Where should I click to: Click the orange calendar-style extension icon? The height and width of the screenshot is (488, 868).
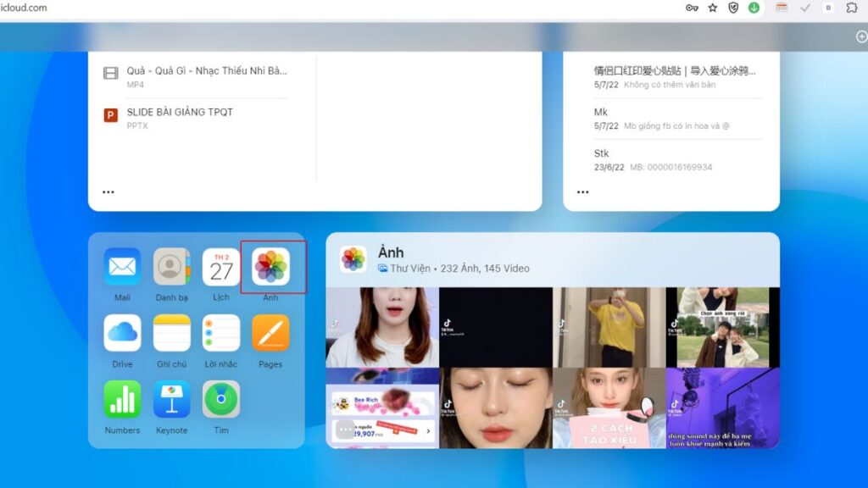pyautogui.click(x=782, y=8)
